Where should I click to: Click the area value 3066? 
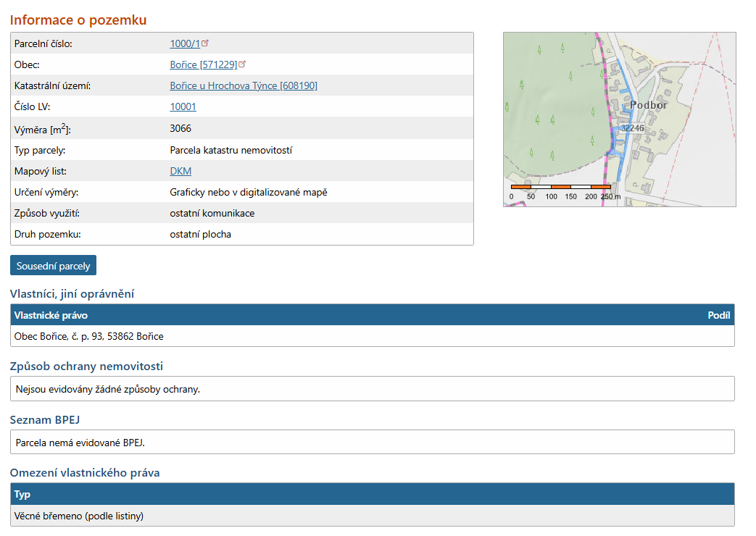[x=180, y=128]
